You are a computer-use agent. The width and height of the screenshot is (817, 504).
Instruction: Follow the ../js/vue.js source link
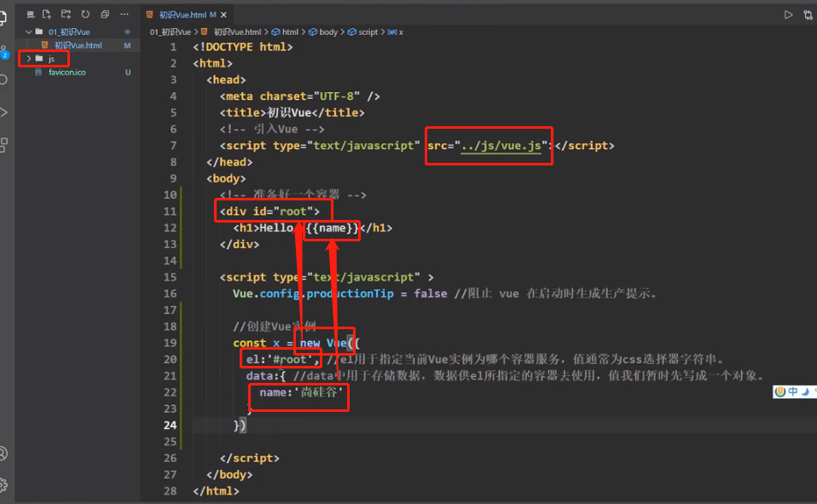[501, 146]
